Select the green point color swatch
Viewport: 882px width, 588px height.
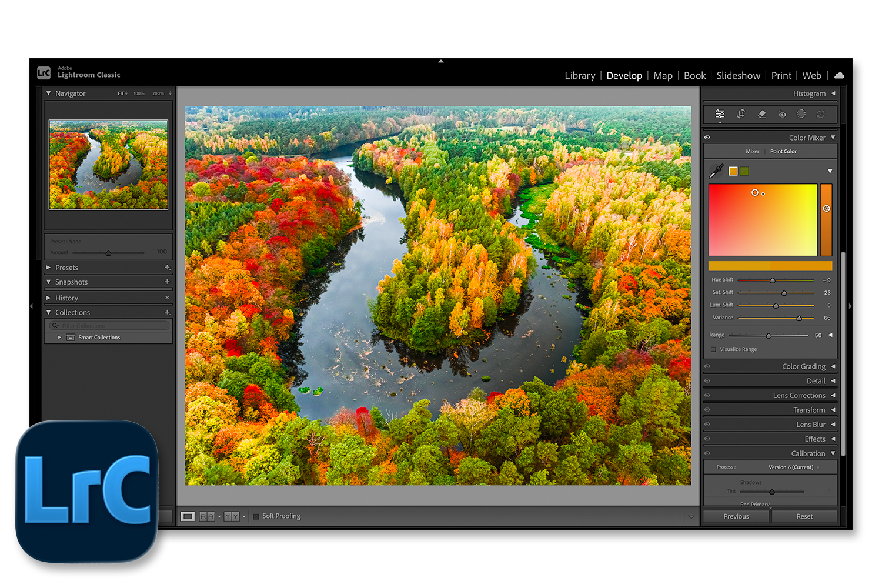pyautogui.click(x=744, y=171)
